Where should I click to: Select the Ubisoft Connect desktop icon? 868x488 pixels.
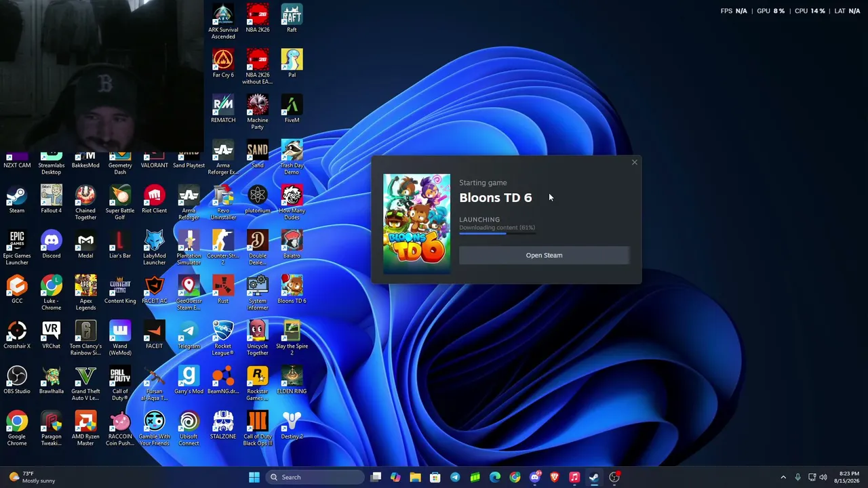[189, 429]
